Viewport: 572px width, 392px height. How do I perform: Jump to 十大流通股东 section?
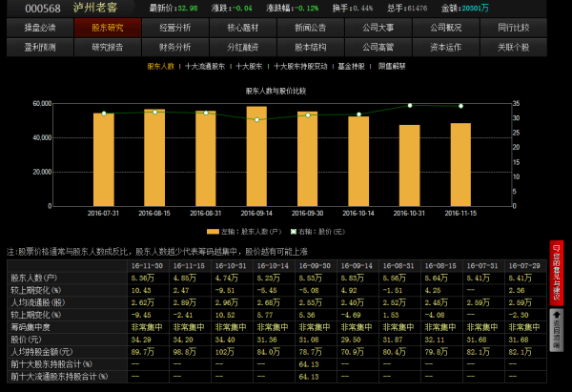[x=205, y=67]
